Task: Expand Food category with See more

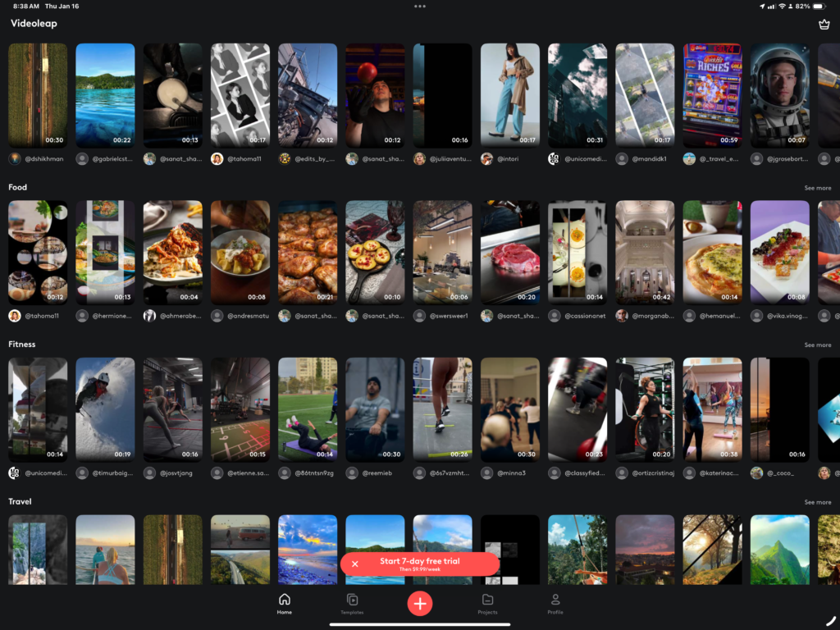Action: [817, 188]
